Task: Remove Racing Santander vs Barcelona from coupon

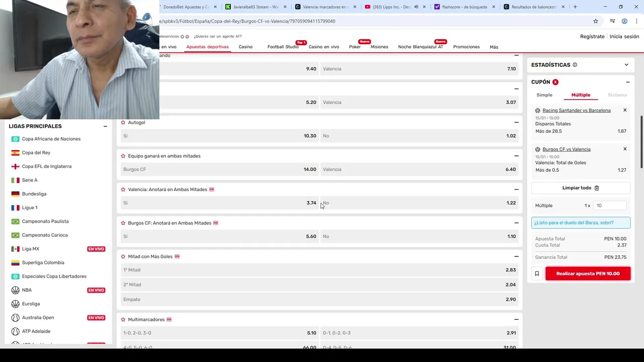Action: (625, 110)
